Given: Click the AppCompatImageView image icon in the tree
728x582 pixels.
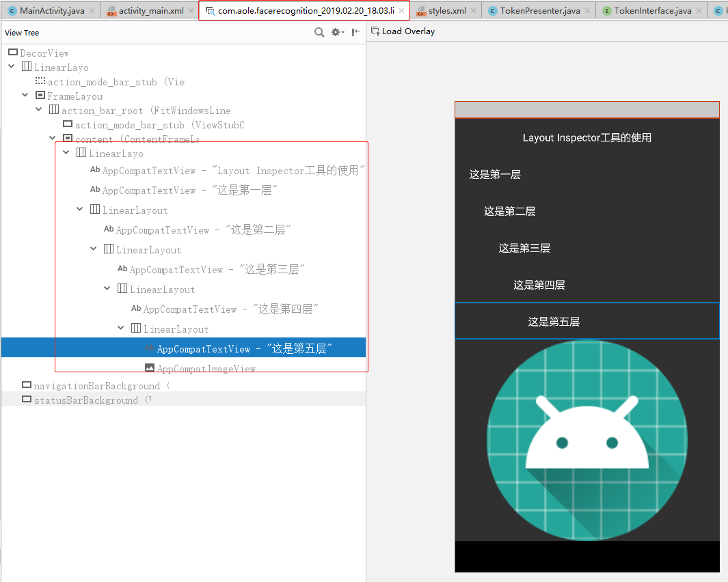Looking at the screenshot, I should coord(150,368).
